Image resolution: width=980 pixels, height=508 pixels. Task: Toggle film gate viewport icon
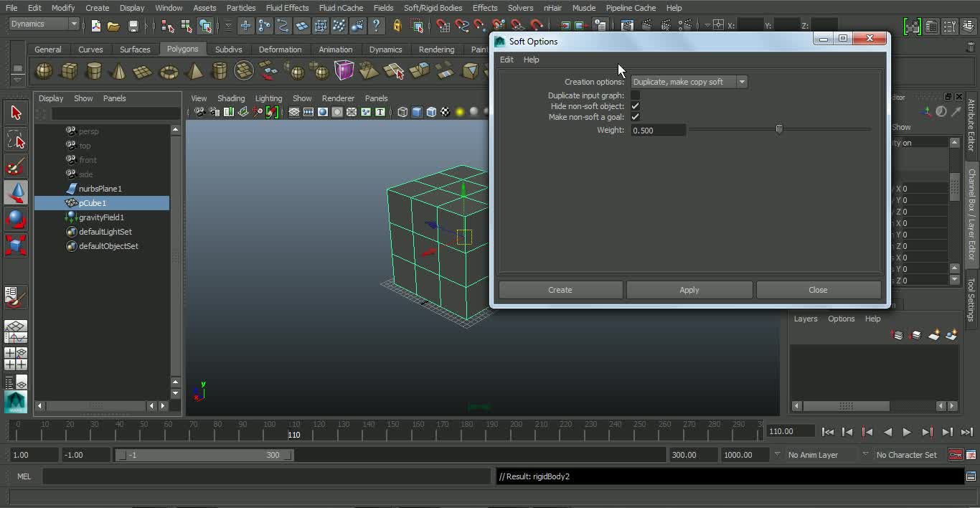308,112
